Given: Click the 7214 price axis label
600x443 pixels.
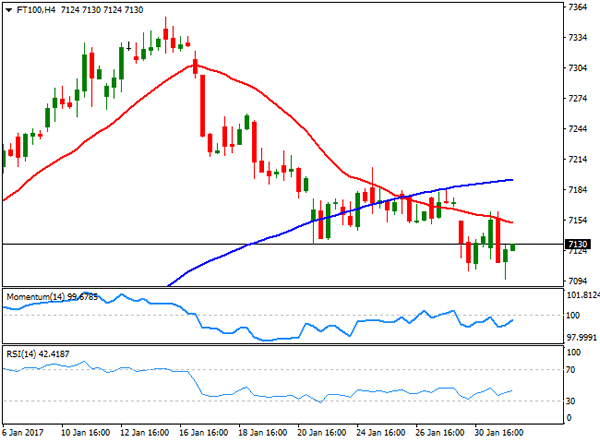Looking at the screenshot, I should click(x=577, y=159).
